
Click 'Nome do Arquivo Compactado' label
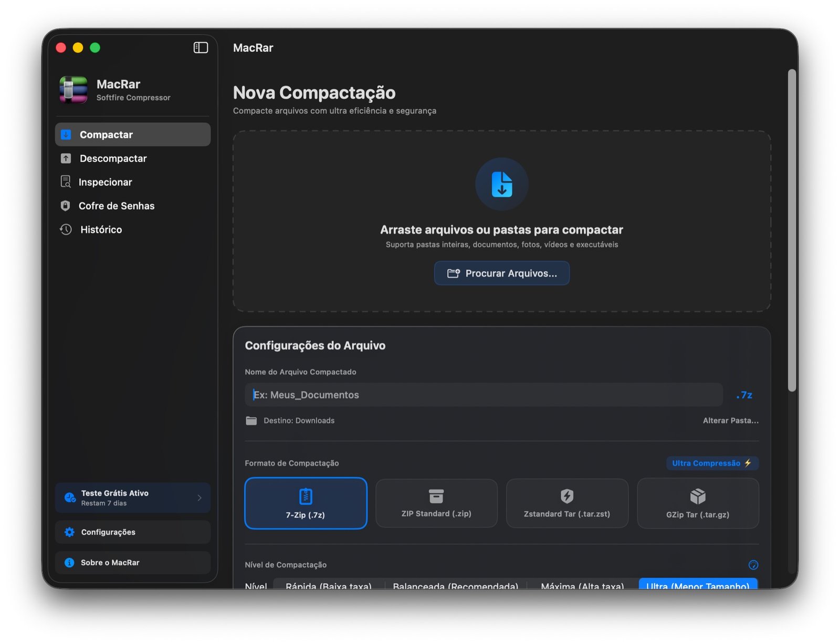[x=300, y=372]
